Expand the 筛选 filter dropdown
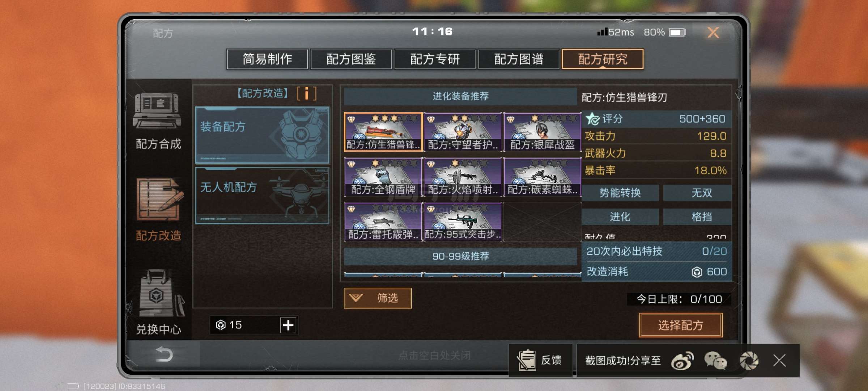 click(x=378, y=298)
